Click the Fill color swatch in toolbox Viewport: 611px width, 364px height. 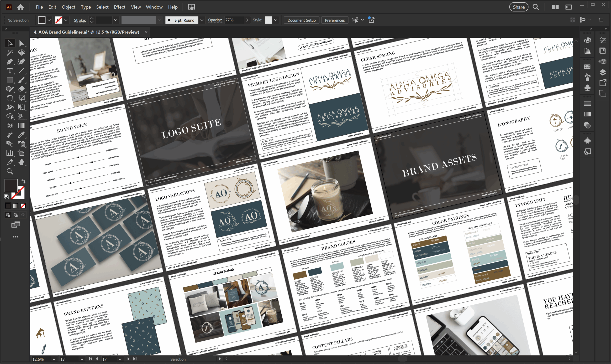11,185
